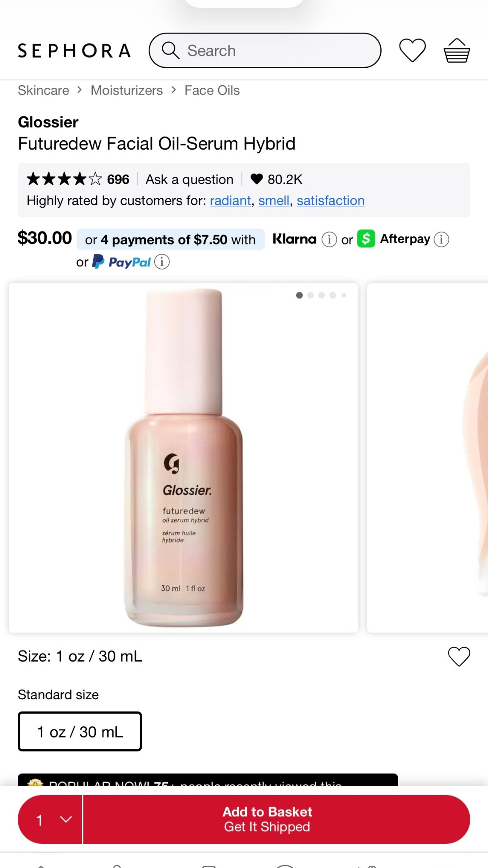Click the PayPal info icon
The image size is (488, 868).
162,262
